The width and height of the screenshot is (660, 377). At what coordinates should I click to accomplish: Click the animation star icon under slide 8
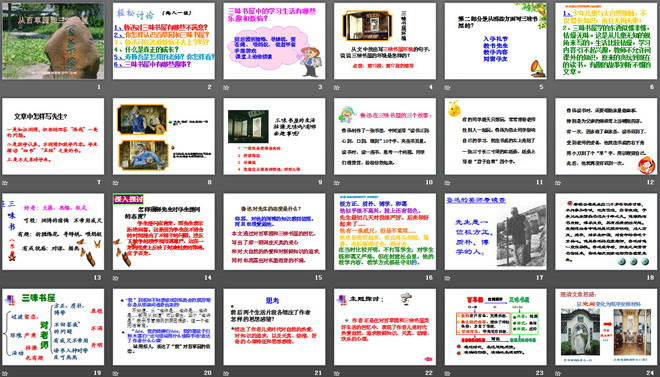click(x=115, y=183)
